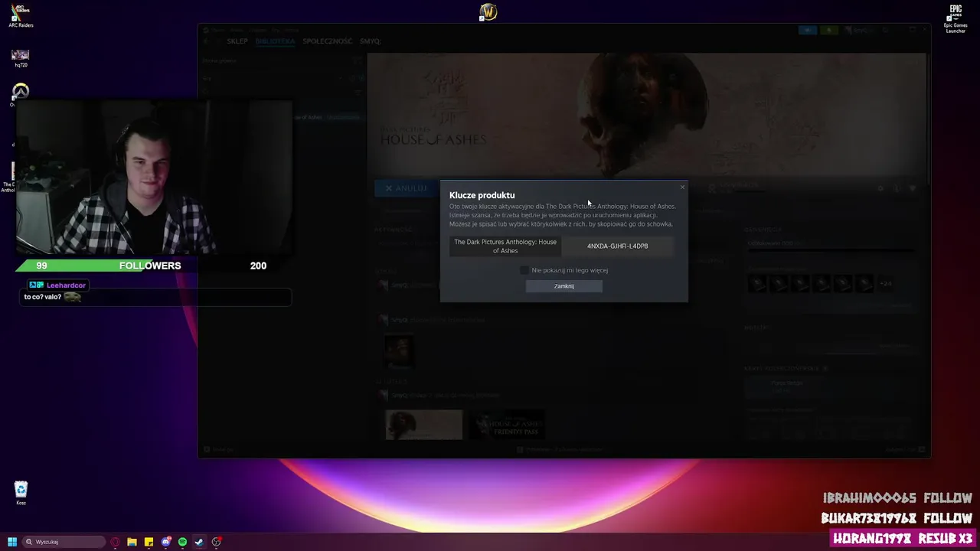Viewport: 980px width, 551px height.
Task: Open Sticky Notes from the taskbar
Action: click(149, 542)
